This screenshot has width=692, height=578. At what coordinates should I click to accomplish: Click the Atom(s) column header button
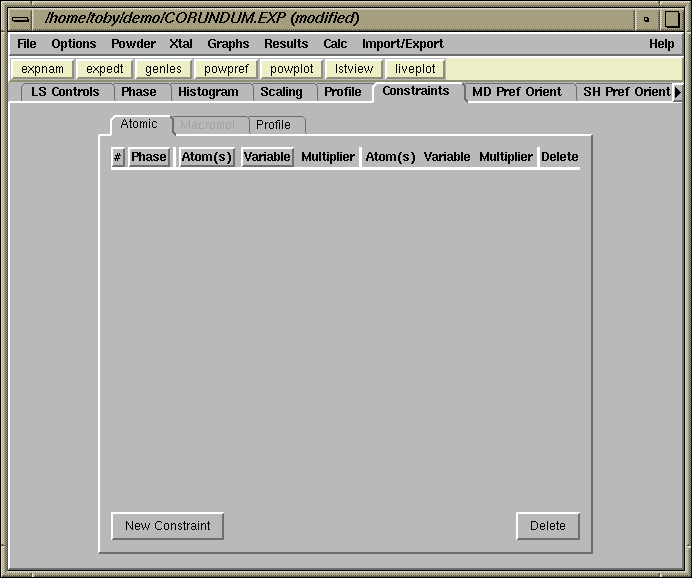[207, 157]
